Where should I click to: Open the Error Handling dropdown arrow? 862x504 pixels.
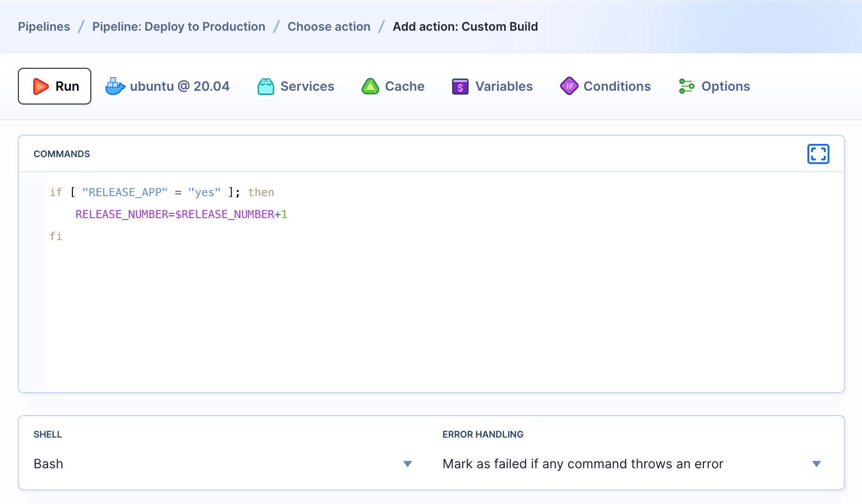[x=816, y=464]
